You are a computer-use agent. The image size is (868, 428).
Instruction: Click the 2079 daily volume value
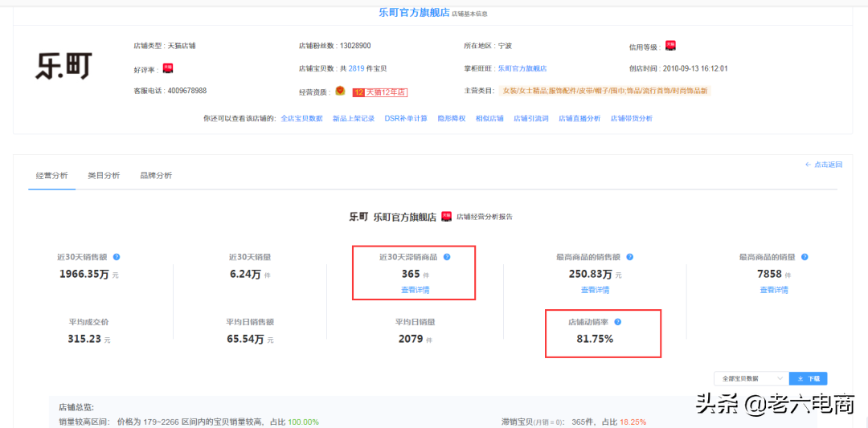pyautogui.click(x=411, y=338)
